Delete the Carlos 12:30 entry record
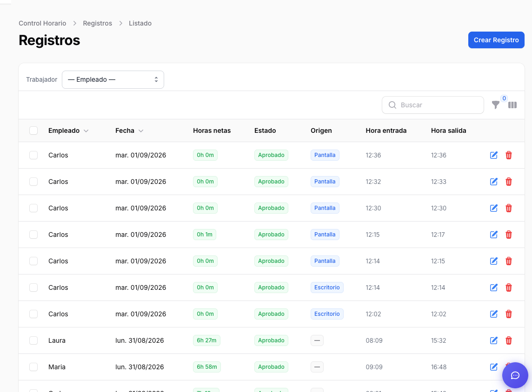 click(509, 208)
